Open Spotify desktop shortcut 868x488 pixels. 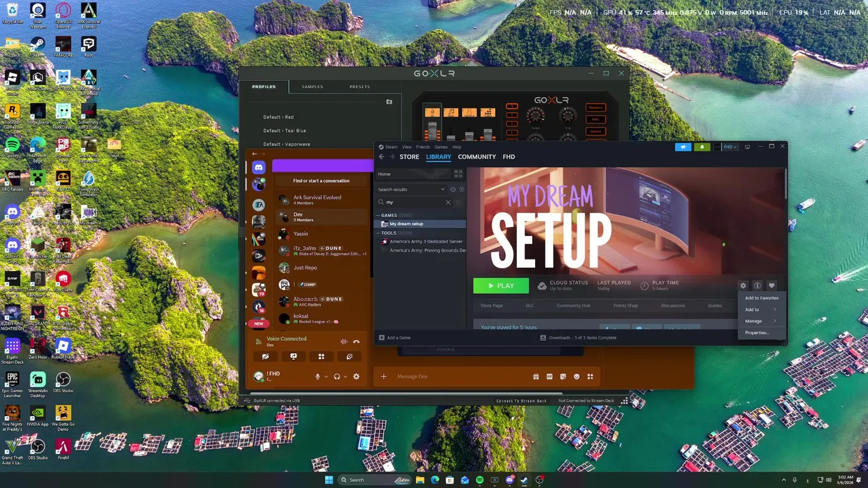pyautogui.click(x=12, y=147)
